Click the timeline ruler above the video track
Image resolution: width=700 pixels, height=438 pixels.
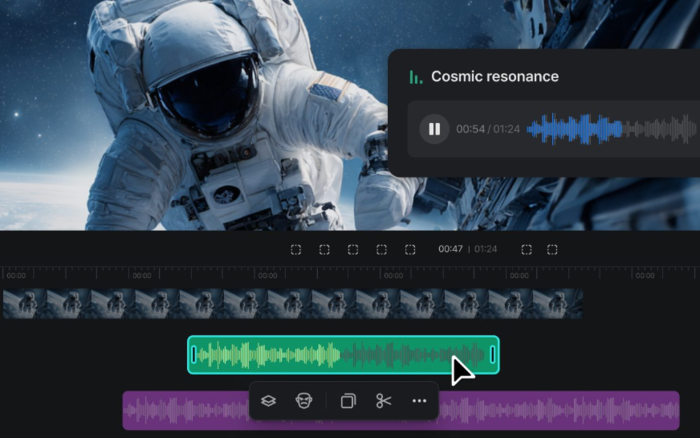(x=350, y=273)
